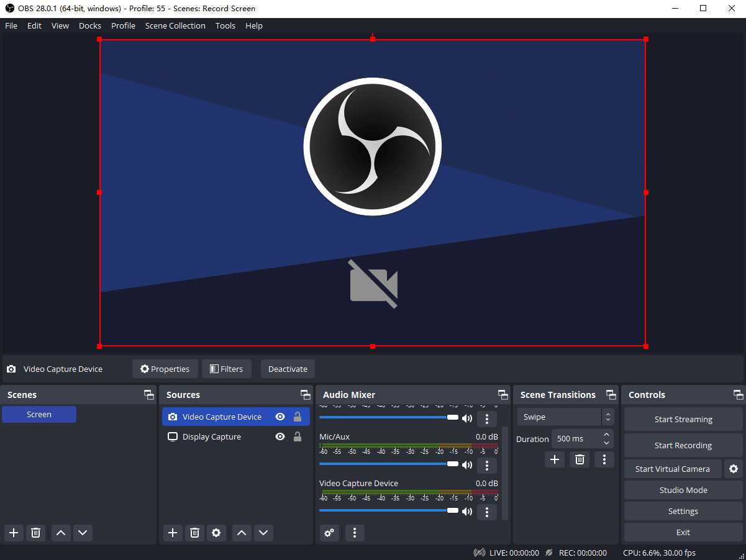
Task: Click Start Streaming button
Action: pos(683,419)
